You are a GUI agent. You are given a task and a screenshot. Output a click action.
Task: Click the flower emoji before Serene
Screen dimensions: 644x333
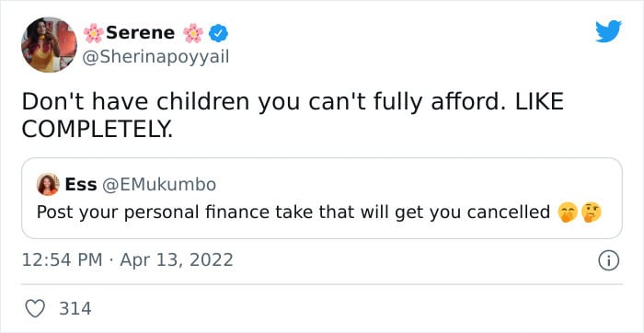click(93, 33)
